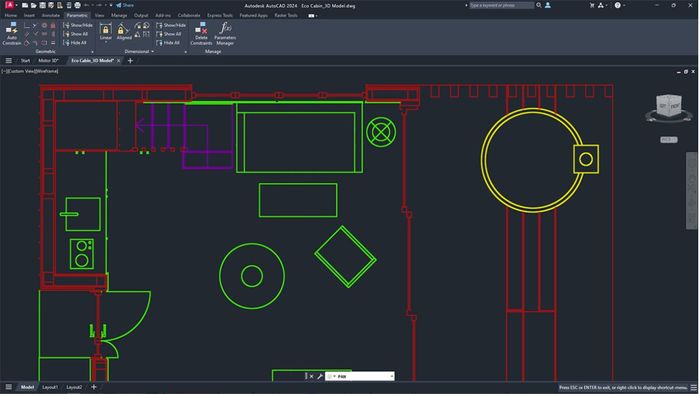Select the Radius dimensional constraint icon

138,26
